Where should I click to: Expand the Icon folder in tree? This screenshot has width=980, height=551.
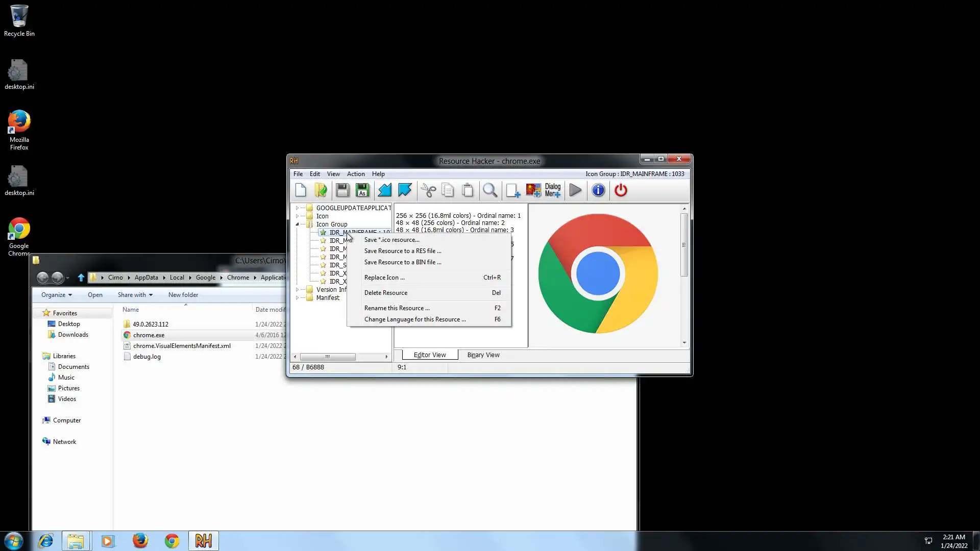click(x=298, y=216)
